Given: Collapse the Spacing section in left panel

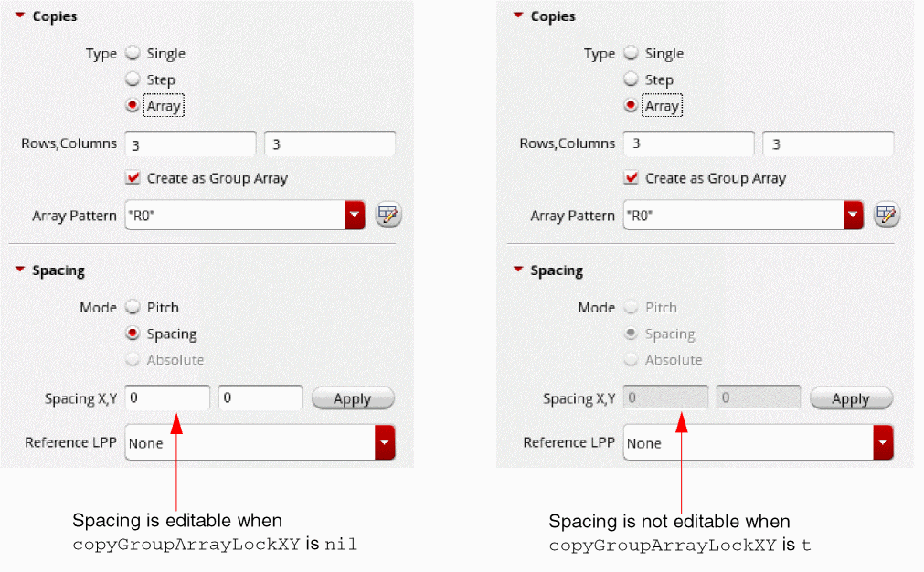Looking at the screenshot, I should 20,270.
